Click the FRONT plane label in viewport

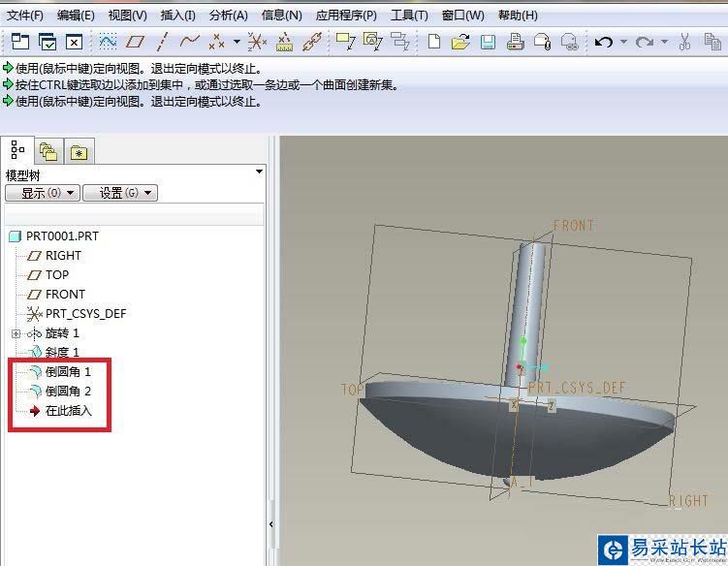(x=573, y=226)
